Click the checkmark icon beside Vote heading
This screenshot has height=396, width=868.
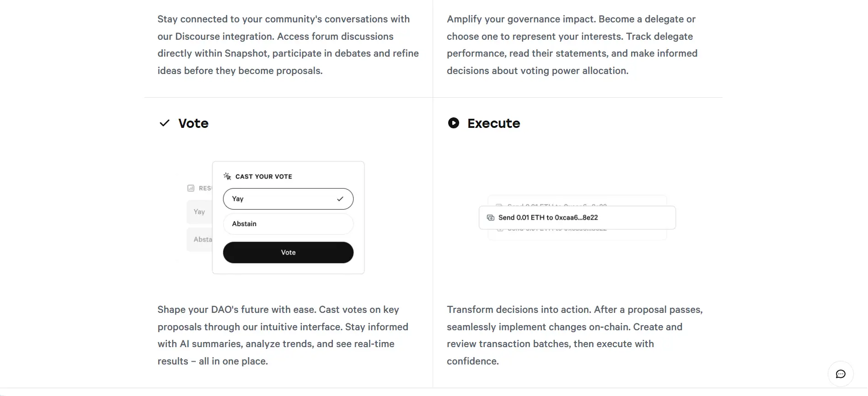point(165,123)
